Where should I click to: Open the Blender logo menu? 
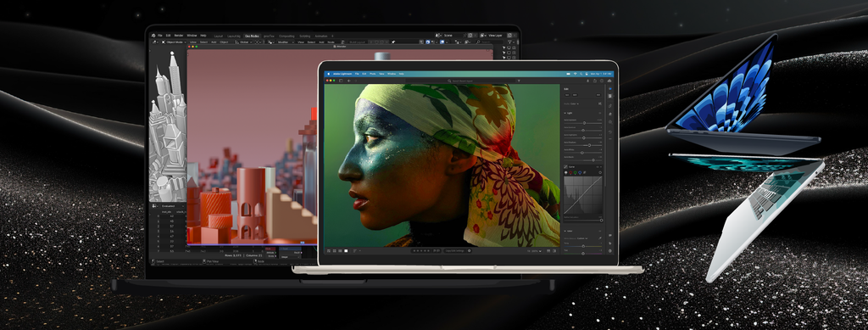coord(153,36)
